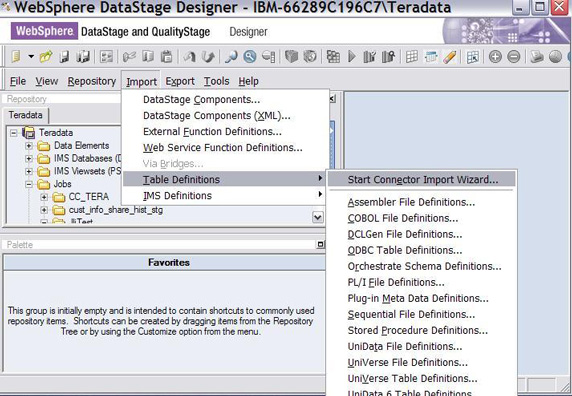Click Start Connector Import Wizard...
572x396 pixels.
point(422,179)
